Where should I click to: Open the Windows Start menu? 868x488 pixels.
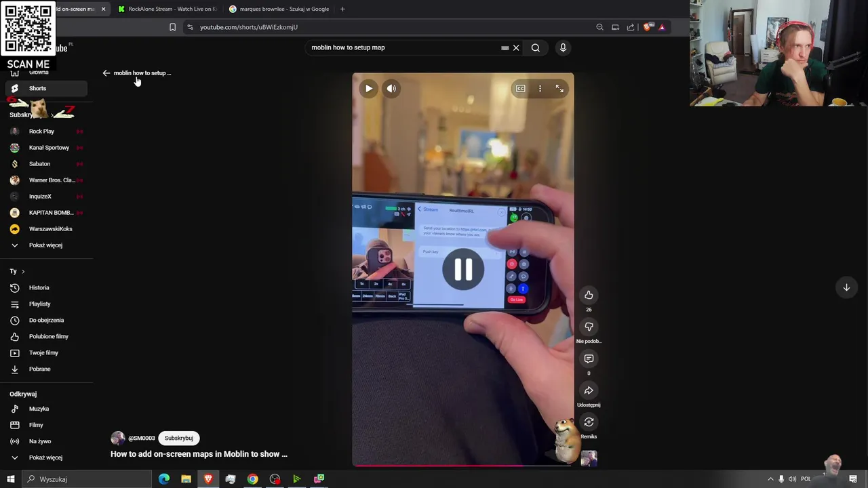[x=11, y=479]
